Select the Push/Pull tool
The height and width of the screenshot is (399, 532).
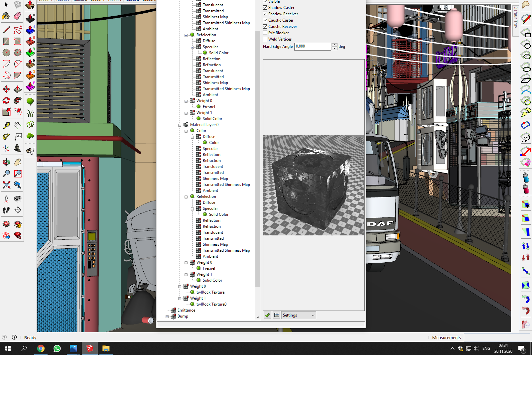[18, 89]
